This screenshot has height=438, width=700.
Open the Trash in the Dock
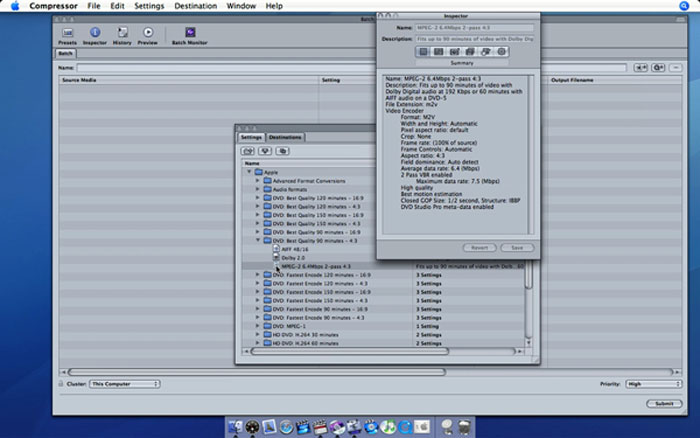click(464, 427)
